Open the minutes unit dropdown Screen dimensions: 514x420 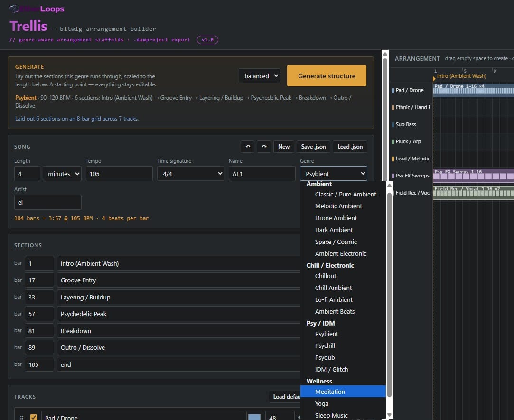point(62,174)
